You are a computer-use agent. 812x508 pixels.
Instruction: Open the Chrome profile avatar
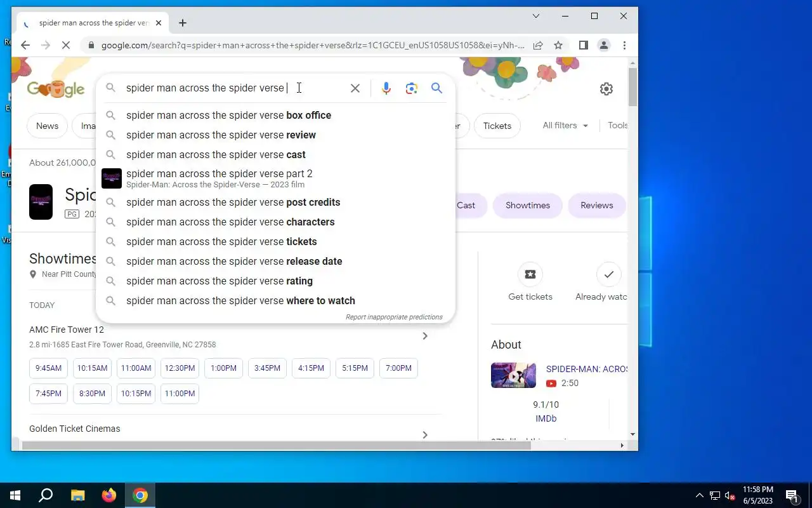point(604,45)
